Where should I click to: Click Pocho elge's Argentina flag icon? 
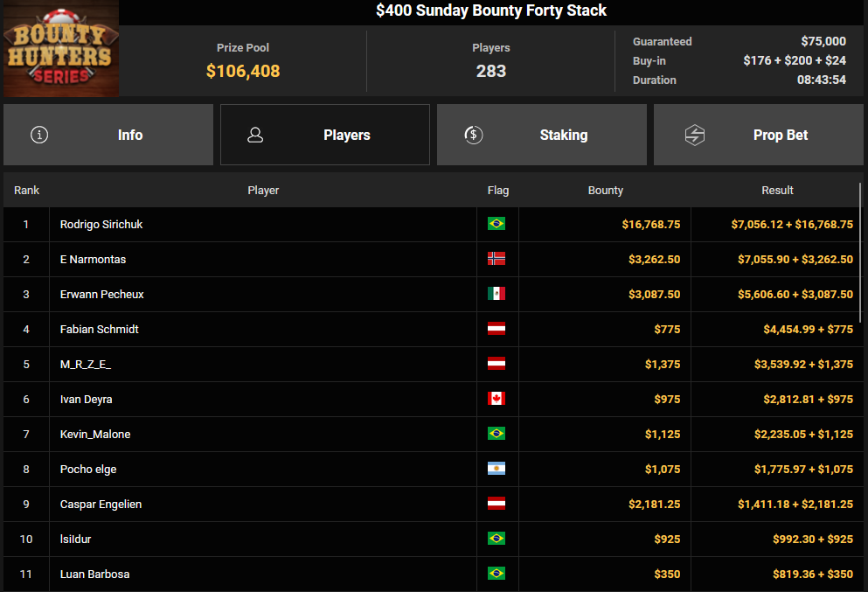496,469
